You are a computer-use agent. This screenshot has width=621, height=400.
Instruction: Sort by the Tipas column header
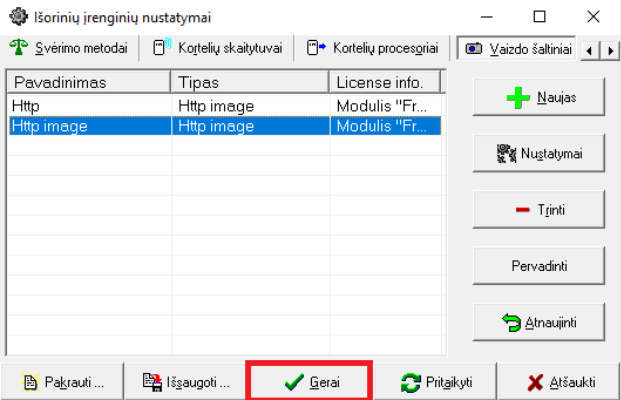pyautogui.click(x=250, y=82)
